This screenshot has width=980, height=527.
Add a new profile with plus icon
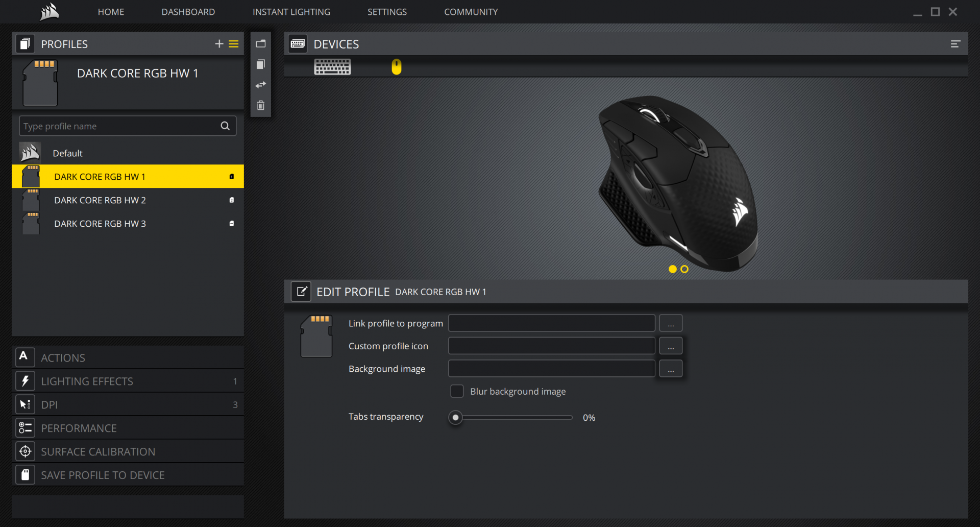point(219,44)
